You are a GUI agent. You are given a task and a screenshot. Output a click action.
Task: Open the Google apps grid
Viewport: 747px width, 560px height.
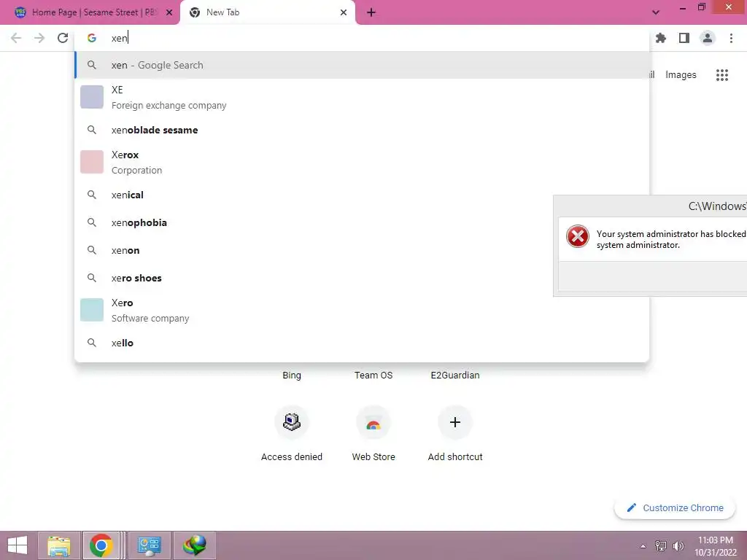click(722, 75)
